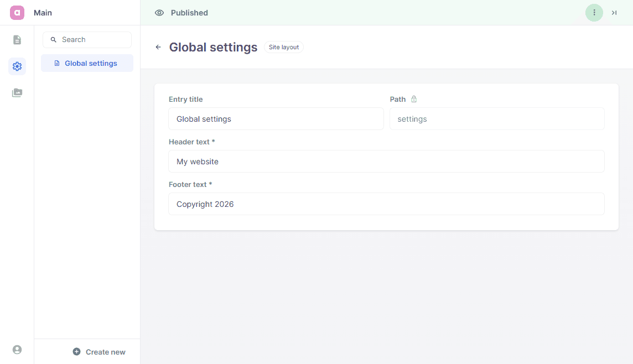This screenshot has height=364, width=633.
Task: Click the Header text input field
Action: [386, 162]
